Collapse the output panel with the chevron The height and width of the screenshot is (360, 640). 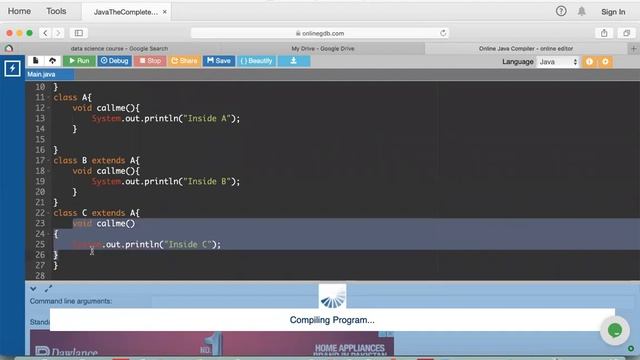33,289
